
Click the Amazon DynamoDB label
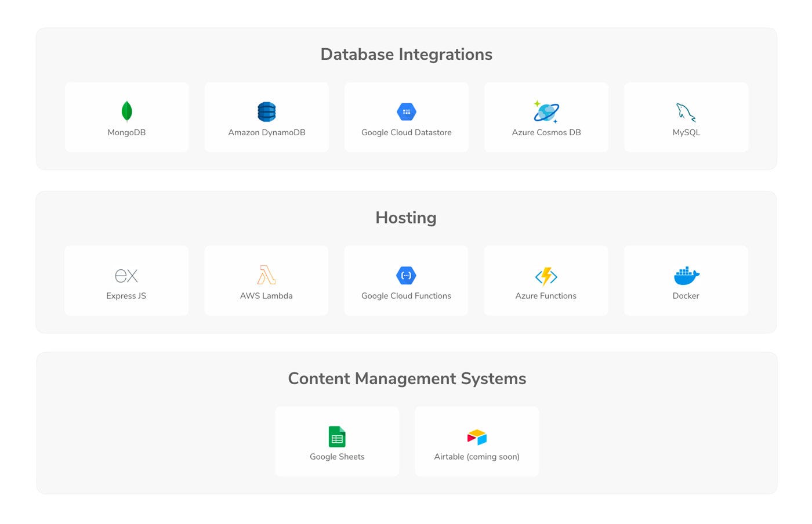267,132
